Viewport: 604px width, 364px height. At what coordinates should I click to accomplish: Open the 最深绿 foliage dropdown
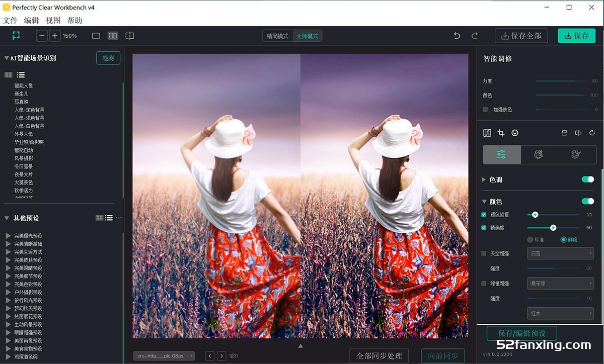(x=560, y=284)
